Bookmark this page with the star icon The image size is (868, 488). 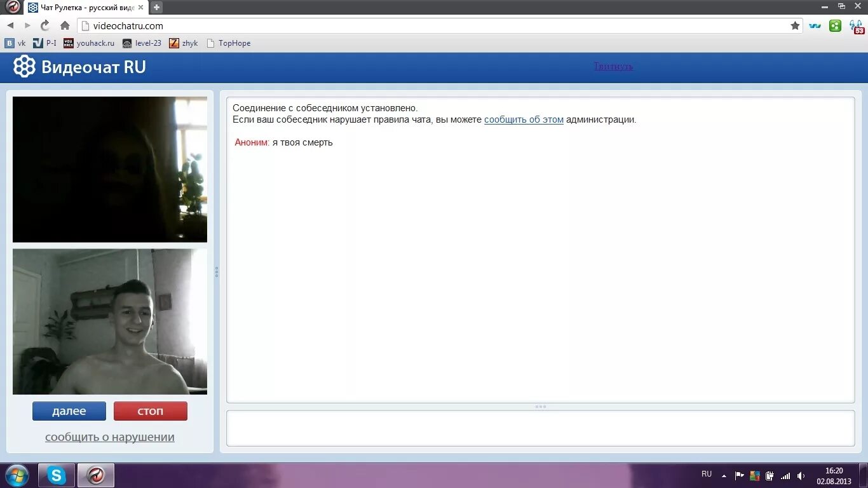[x=795, y=25]
